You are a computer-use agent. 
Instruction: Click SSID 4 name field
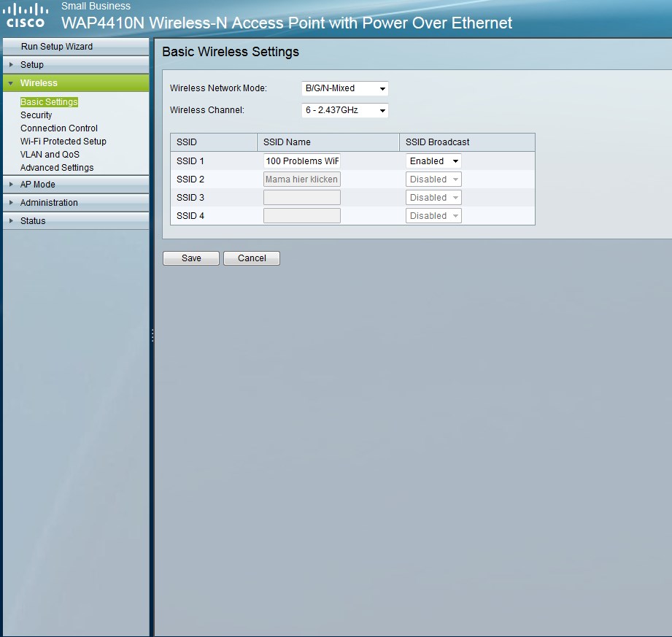[x=302, y=216]
